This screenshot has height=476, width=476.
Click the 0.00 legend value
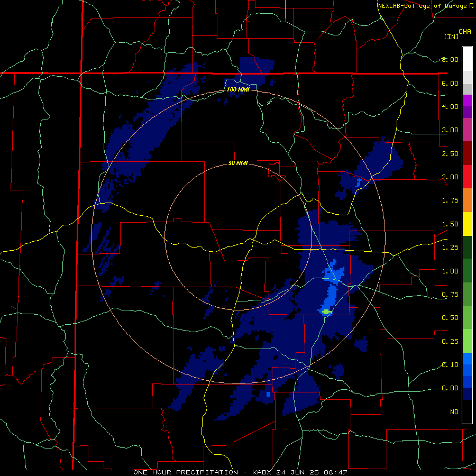point(450,388)
